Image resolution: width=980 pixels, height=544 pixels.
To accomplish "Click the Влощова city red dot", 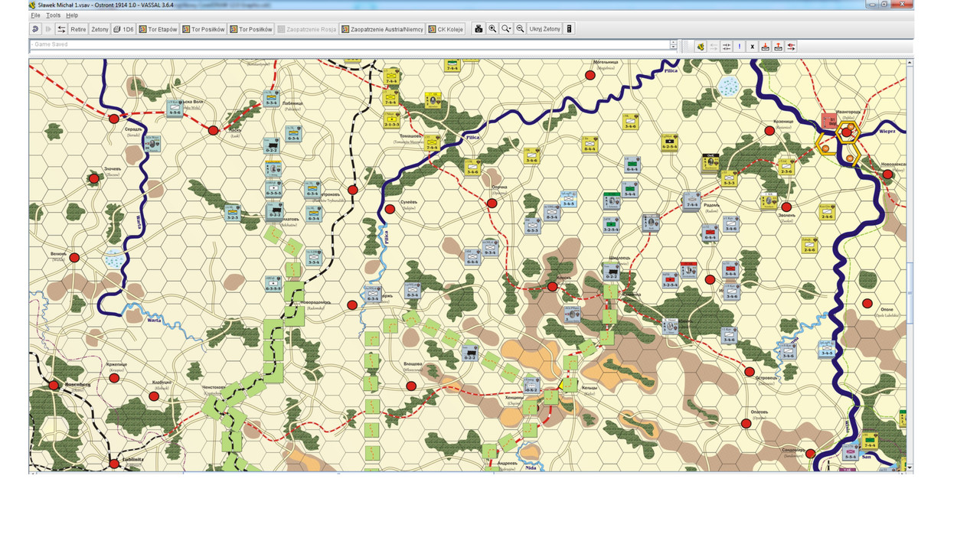I will pos(411,386).
